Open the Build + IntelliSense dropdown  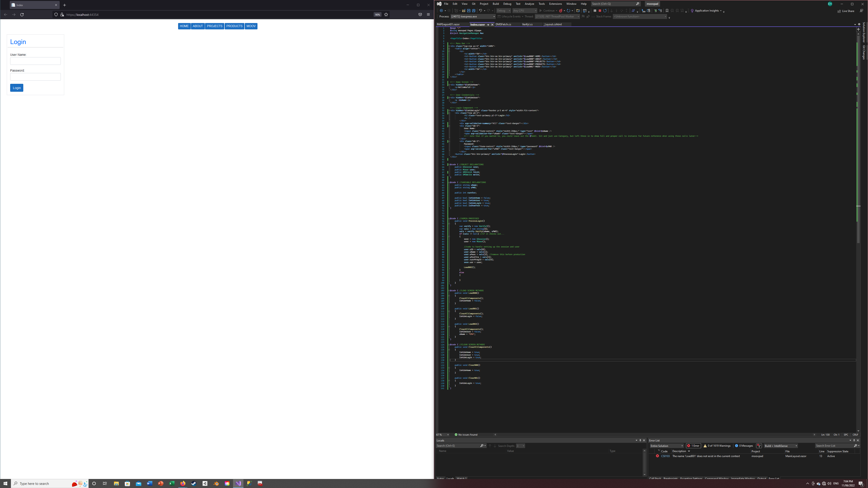pos(780,446)
